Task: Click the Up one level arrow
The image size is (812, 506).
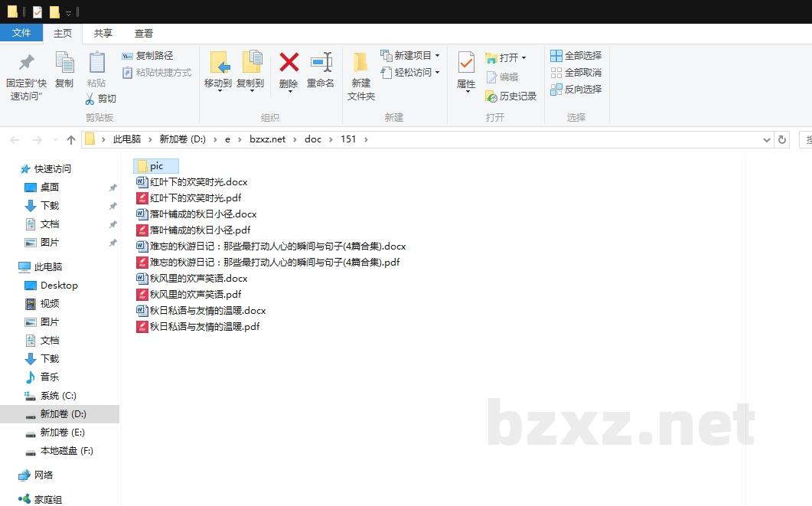Action: pyautogui.click(x=71, y=140)
